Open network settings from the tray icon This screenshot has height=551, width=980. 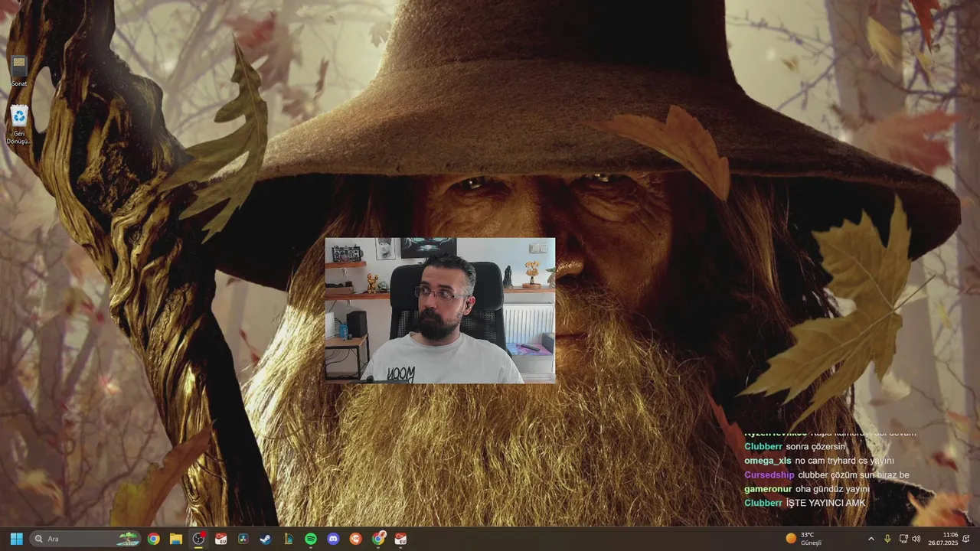click(x=903, y=539)
